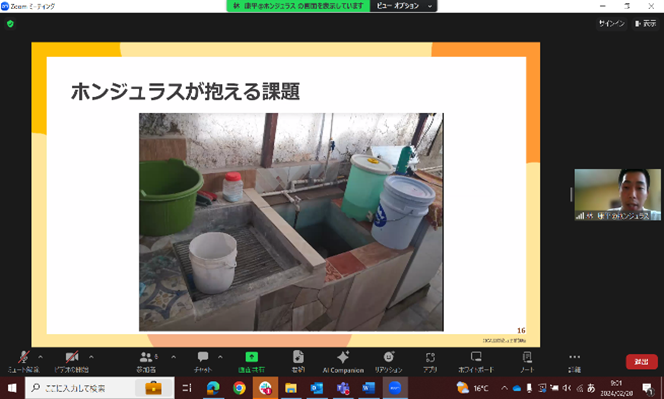Viewport: 664px width, 399px height.
Task: Click the shared slide photo of the sink
Action: pyautogui.click(x=291, y=222)
